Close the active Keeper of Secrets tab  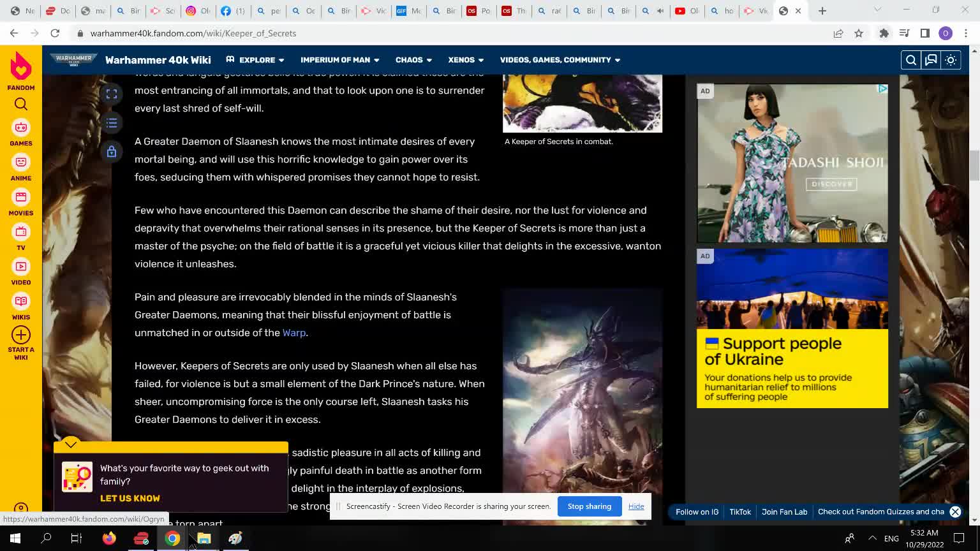[798, 11]
